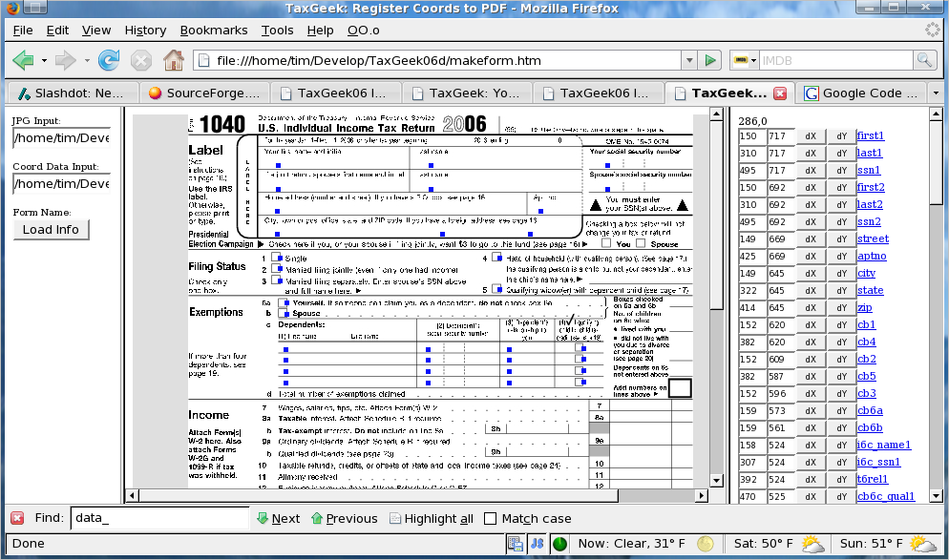Click the browser Back arrow button
949x560 pixels.
24,61
